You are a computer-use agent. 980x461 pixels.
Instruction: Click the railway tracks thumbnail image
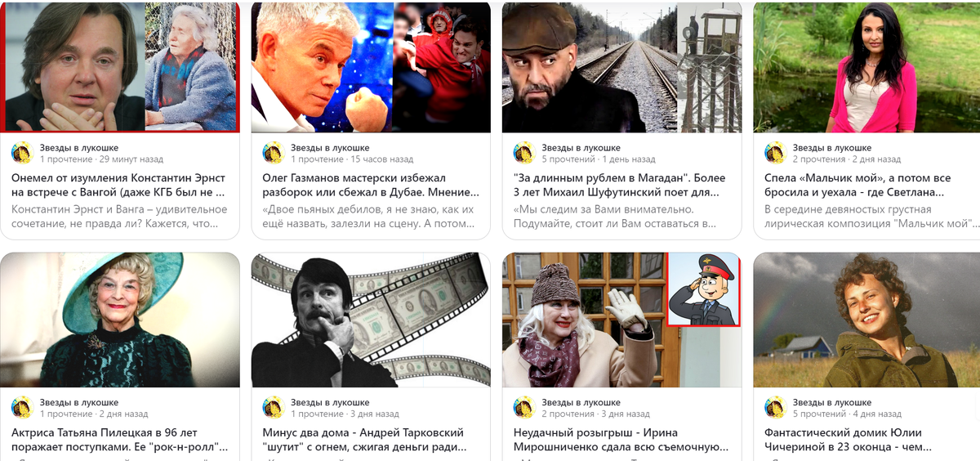[x=621, y=66]
